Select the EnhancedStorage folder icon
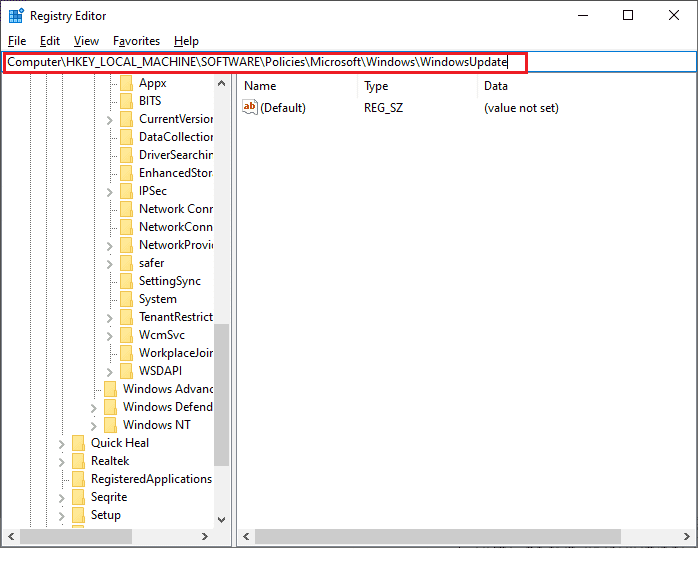The image size is (698, 571). click(x=126, y=173)
